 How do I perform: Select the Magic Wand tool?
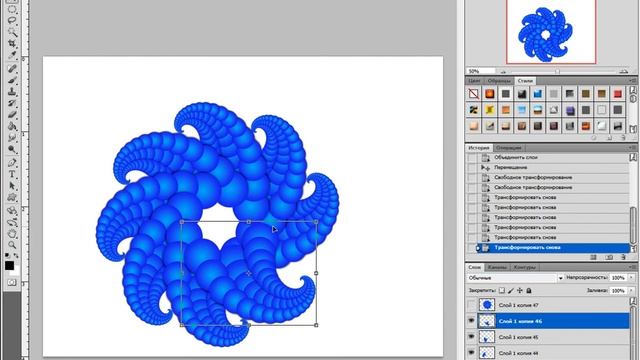click(x=12, y=32)
